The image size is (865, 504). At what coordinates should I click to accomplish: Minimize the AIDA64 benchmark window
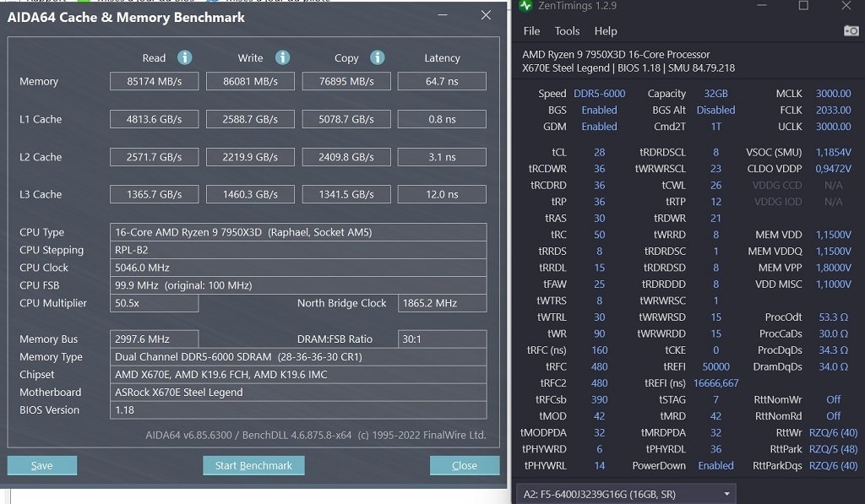click(443, 15)
